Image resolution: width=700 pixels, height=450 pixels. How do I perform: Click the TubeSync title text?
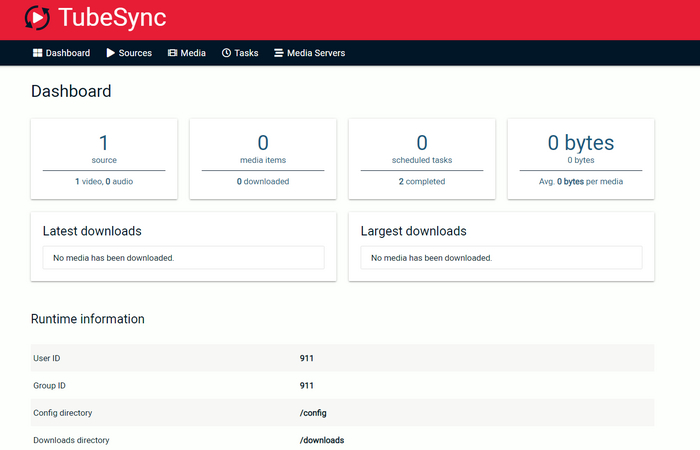click(112, 18)
